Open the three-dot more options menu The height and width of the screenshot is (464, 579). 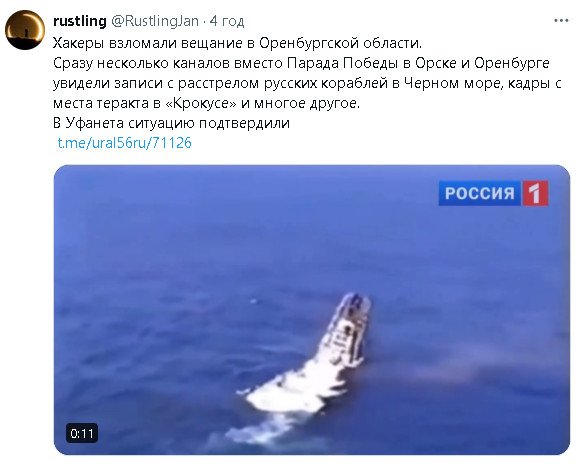click(x=561, y=21)
